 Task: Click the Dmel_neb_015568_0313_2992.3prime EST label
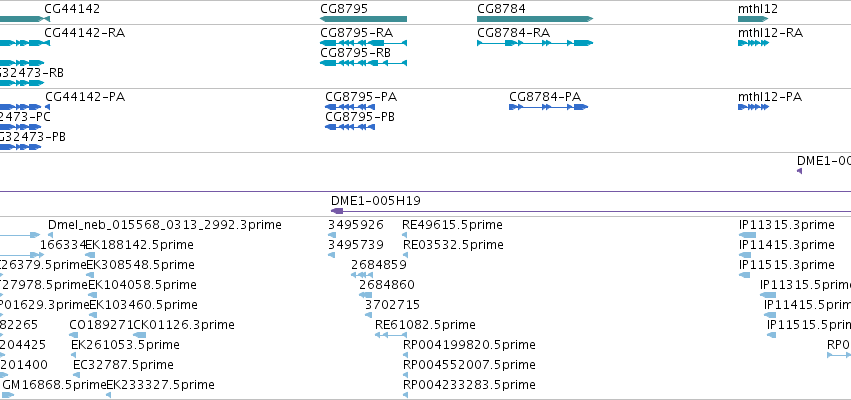(165, 225)
